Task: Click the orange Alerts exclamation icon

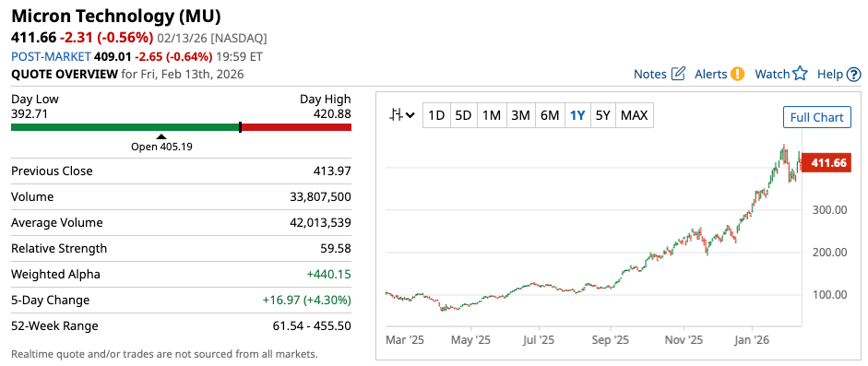Action: [737, 74]
